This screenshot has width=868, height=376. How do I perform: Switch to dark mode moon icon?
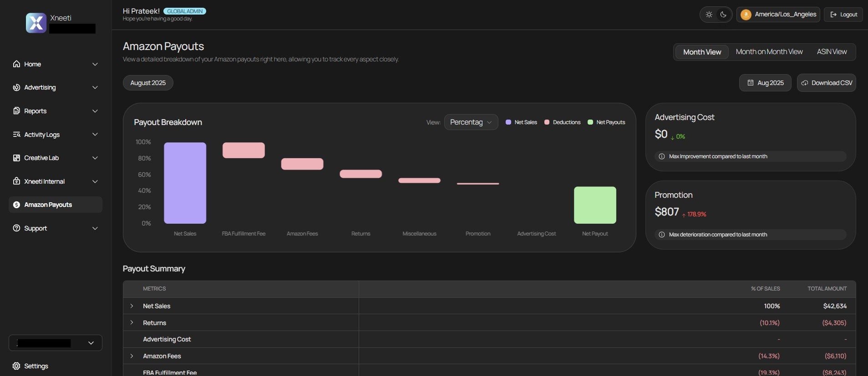coord(723,15)
